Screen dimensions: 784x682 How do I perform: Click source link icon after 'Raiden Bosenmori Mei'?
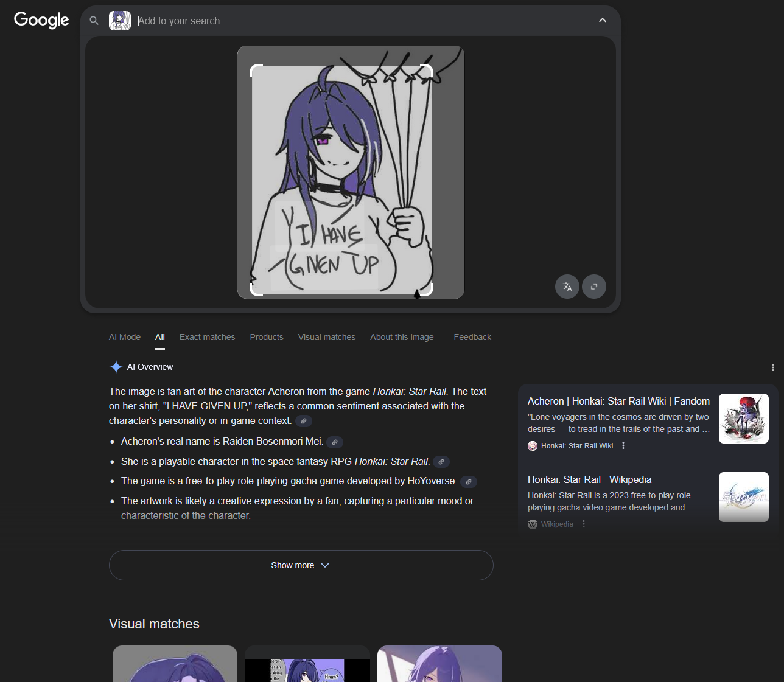[x=335, y=442]
